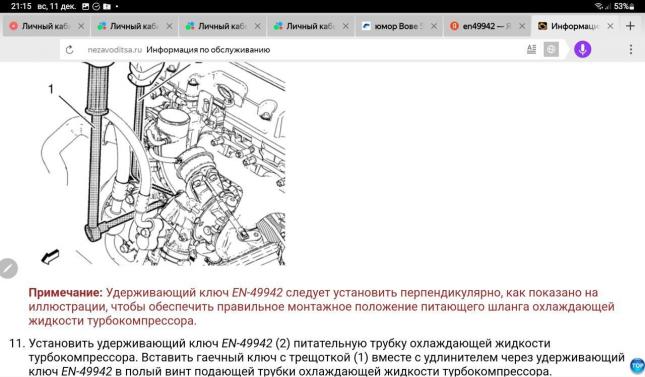The width and height of the screenshot is (645, 377).
Task: Close the first Личный каб tab
Action: (x=81, y=26)
